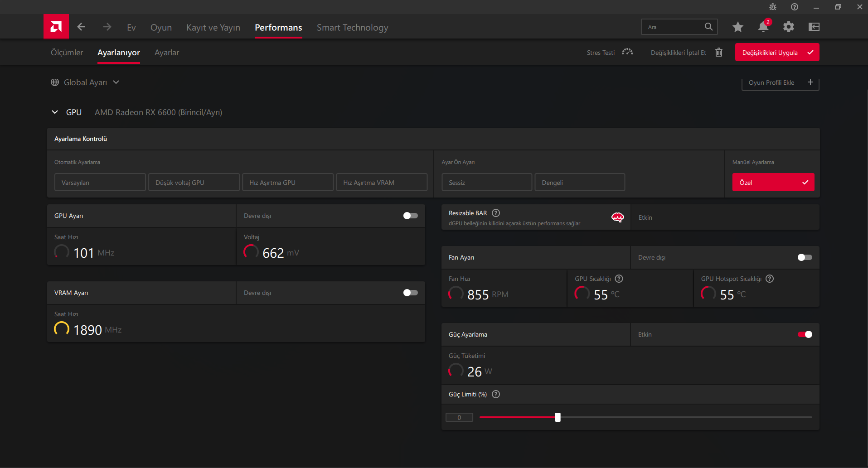Click Değişiklikleri Uygula button
Image resolution: width=868 pixels, height=468 pixels.
tap(777, 53)
